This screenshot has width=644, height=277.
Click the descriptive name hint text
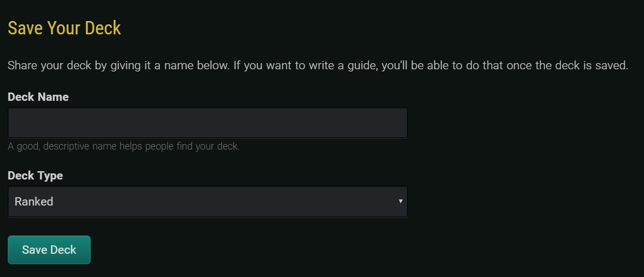tap(123, 147)
